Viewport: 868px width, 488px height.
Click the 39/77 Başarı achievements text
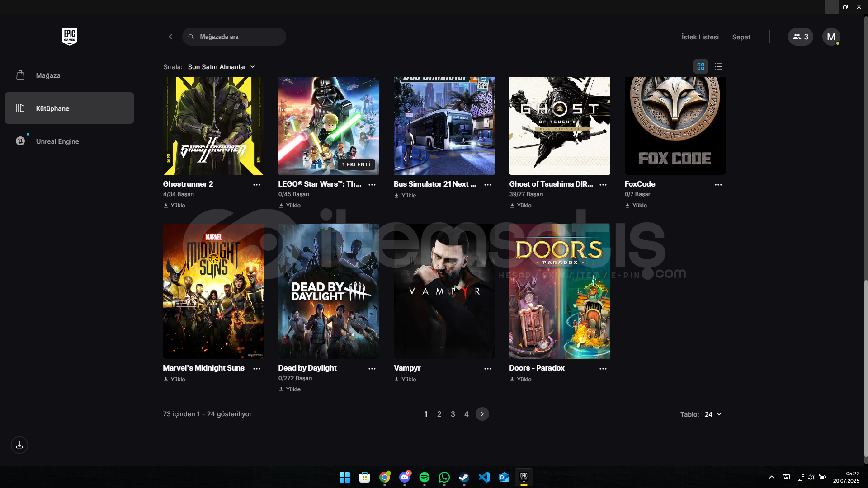[526, 194]
